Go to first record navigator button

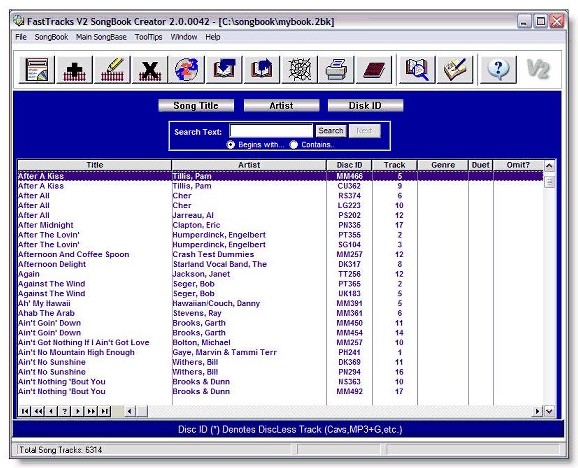tap(25, 411)
